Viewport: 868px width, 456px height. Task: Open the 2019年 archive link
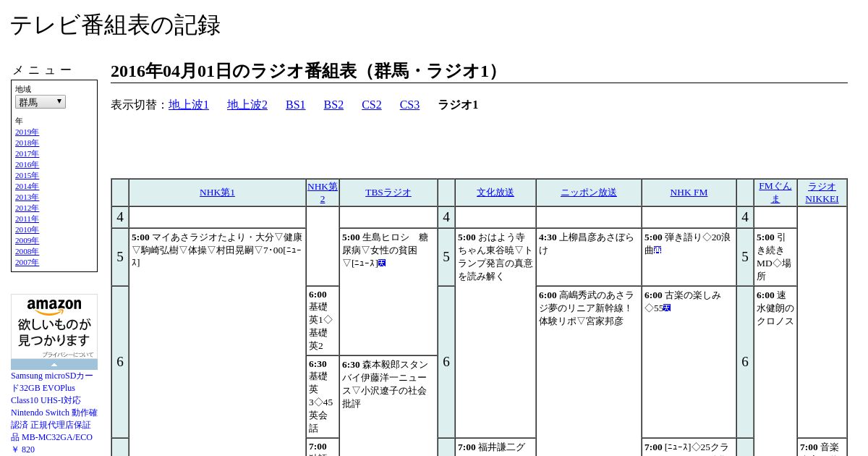click(27, 132)
